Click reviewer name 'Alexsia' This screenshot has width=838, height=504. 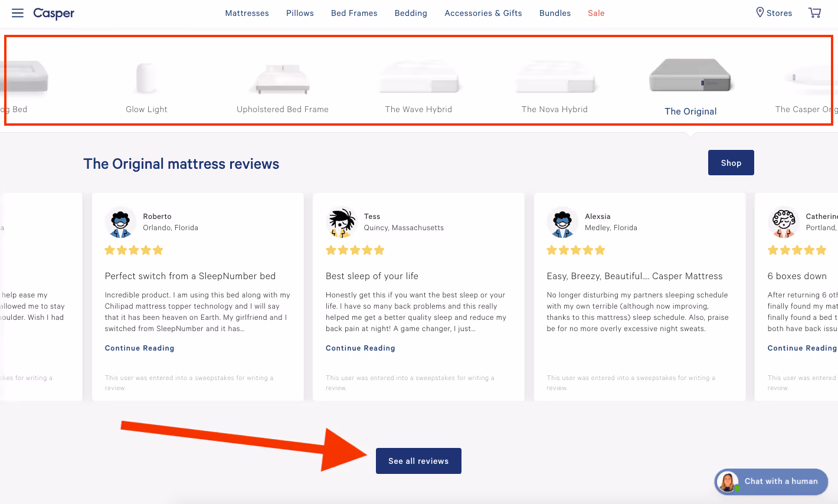tap(598, 217)
